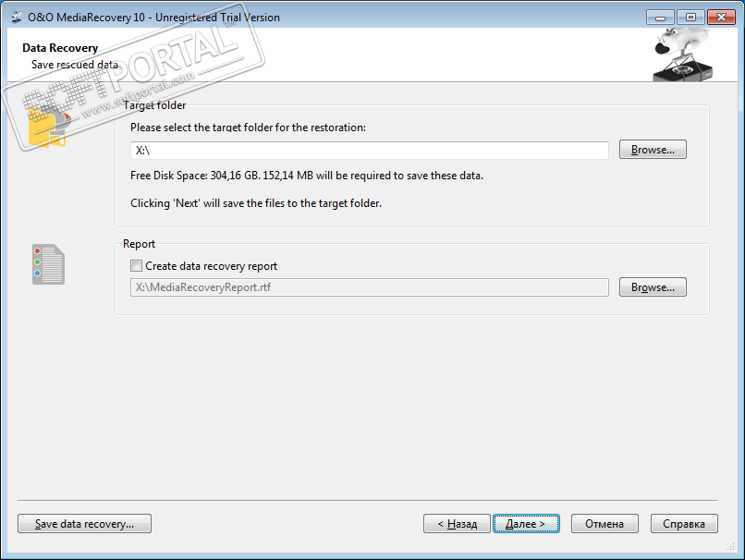Image resolution: width=745 pixels, height=560 pixels.
Task: Click the yellow folder icon beside Target folder
Action: click(x=48, y=126)
